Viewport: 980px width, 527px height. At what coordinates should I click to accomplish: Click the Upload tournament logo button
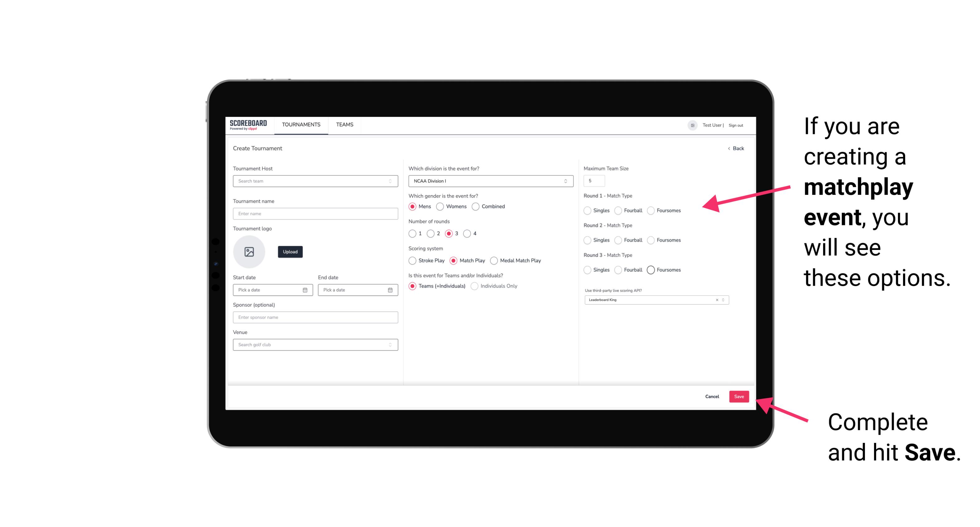[x=290, y=252]
